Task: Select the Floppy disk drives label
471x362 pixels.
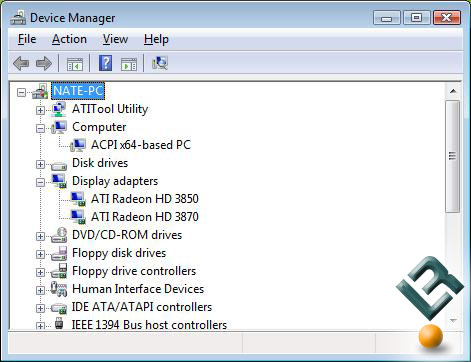Action: pyautogui.click(x=119, y=253)
